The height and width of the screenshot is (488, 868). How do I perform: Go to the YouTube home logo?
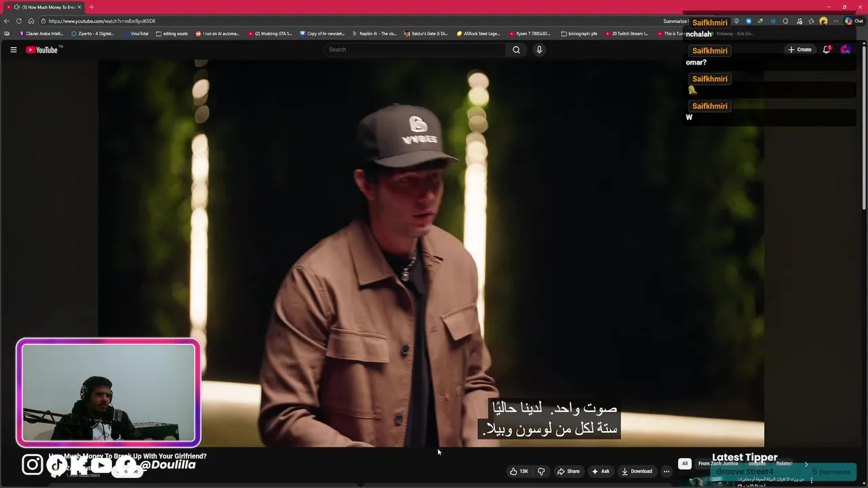tap(43, 49)
